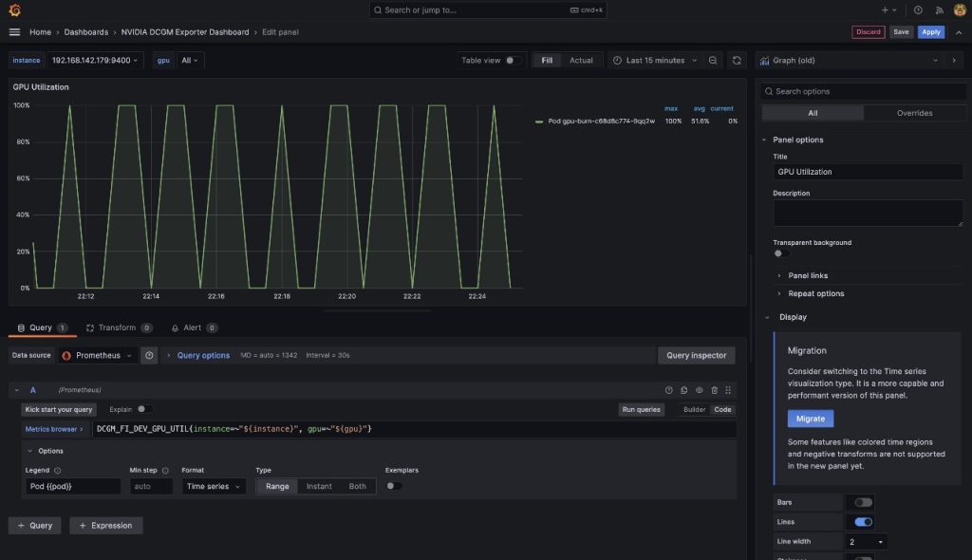Screen dimensions: 972x560
Task: Toggle the Table view switch
Action: pyautogui.click(x=512, y=60)
